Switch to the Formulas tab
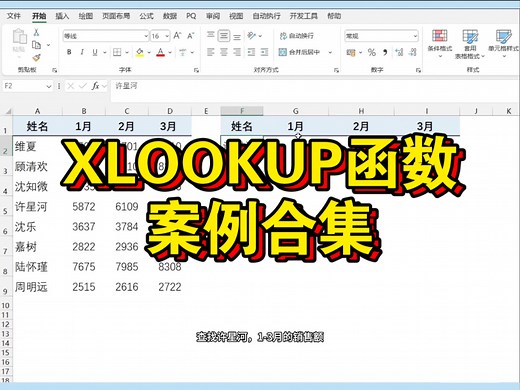The width and height of the screenshot is (520, 390). click(146, 16)
